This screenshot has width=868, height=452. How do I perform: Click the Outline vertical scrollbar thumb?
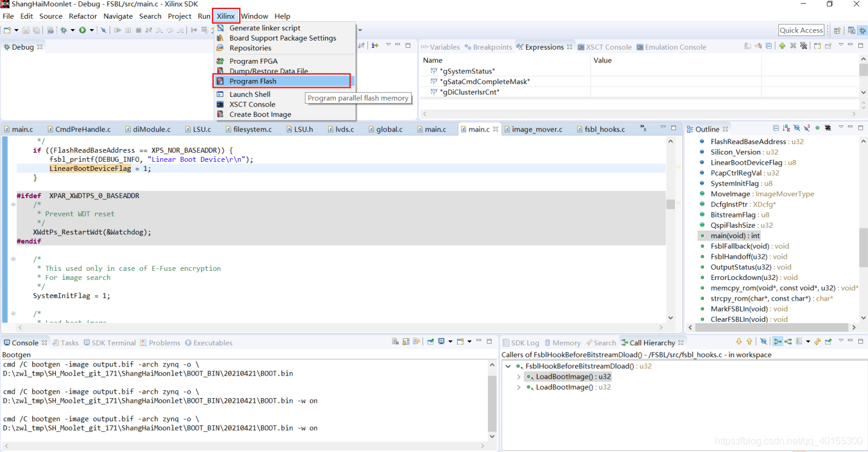click(863, 248)
